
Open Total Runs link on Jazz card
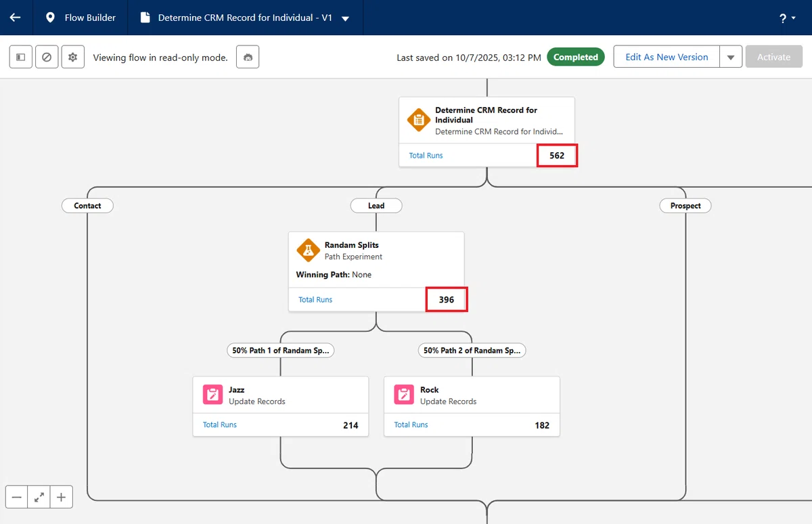click(220, 425)
